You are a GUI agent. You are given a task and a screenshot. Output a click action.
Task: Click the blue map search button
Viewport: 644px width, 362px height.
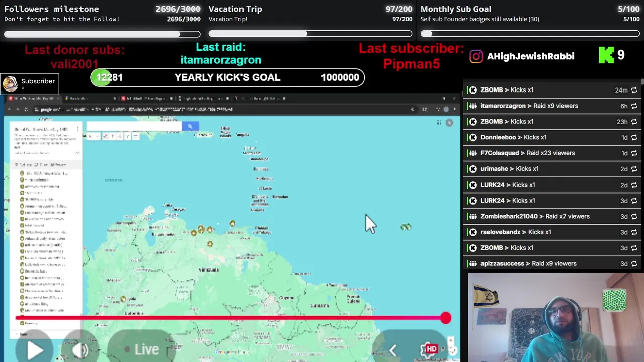click(x=190, y=126)
